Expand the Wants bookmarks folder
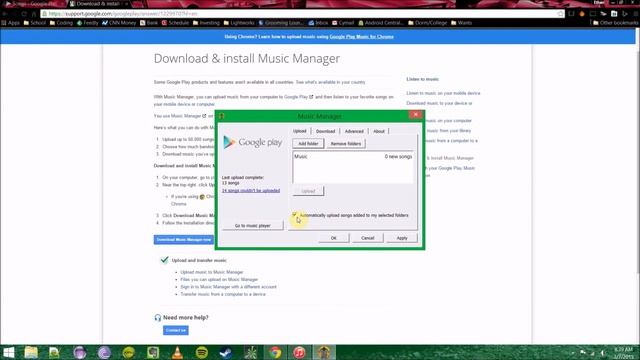The width and height of the screenshot is (640, 360). point(462,23)
